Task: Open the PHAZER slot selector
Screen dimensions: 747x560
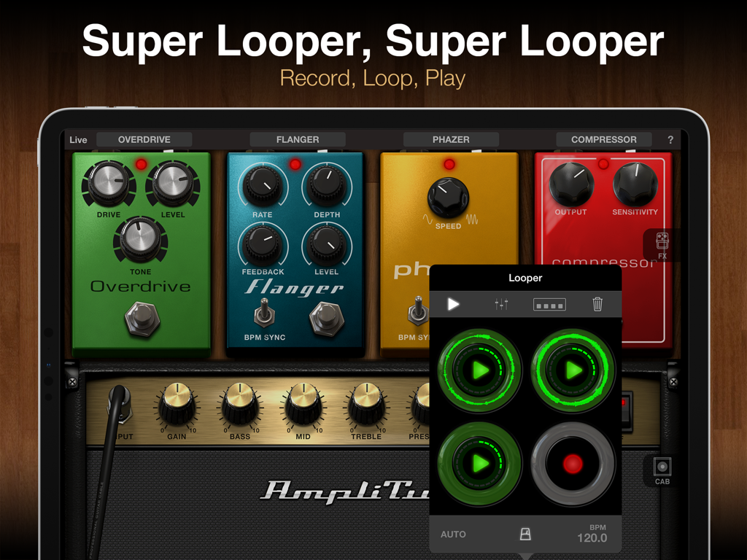Action: coord(450,139)
